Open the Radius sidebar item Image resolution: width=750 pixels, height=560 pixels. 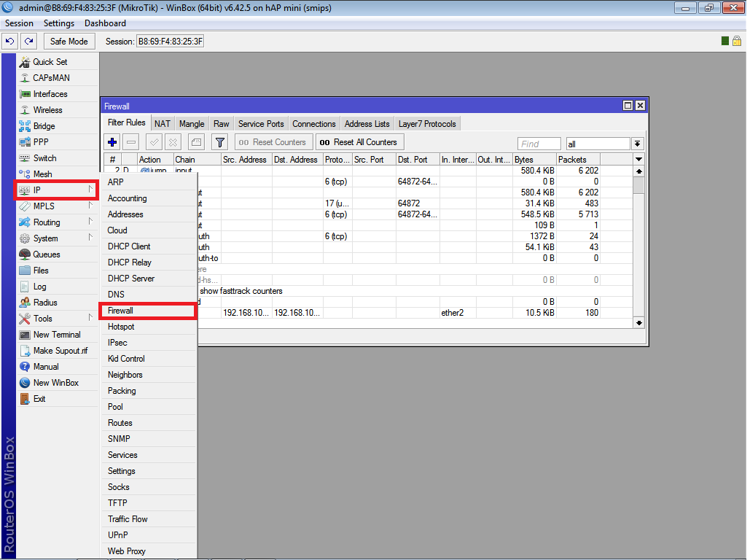pos(58,303)
